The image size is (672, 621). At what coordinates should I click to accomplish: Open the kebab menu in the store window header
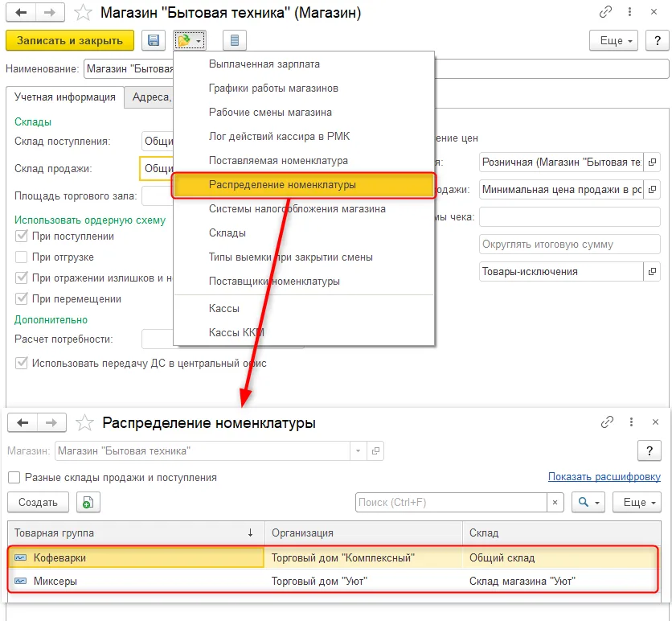629,12
